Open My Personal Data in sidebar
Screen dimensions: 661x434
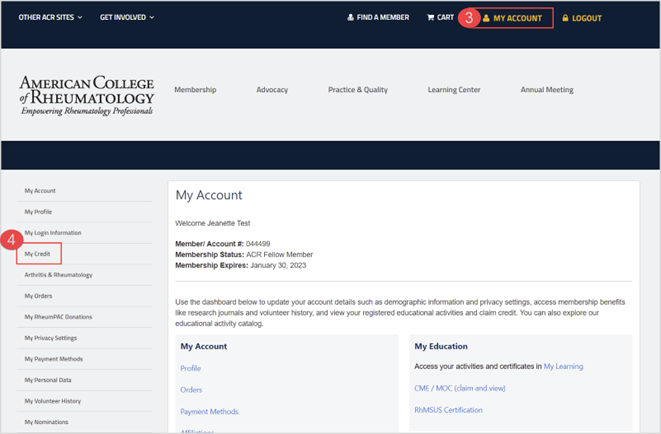(48, 380)
